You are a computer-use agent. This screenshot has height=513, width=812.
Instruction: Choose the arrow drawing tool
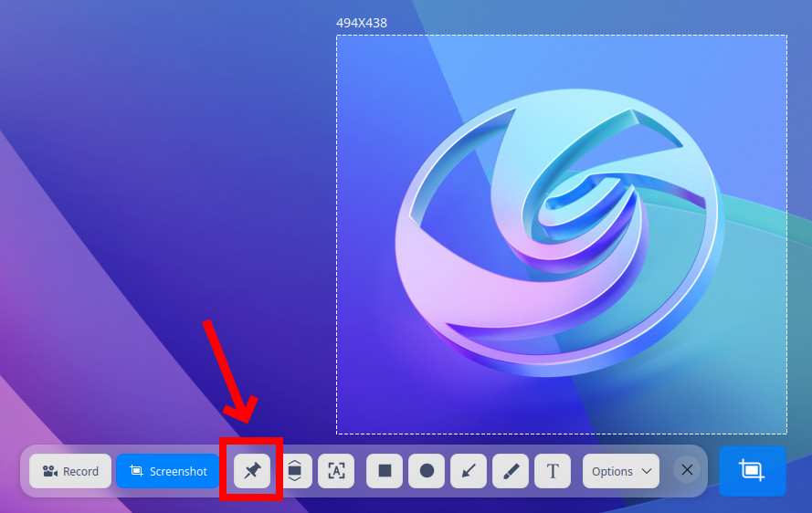click(x=469, y=471)
